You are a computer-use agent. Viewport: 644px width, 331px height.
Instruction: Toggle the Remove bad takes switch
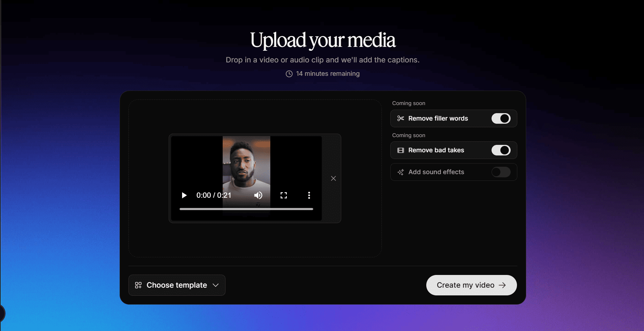(501, 150)
